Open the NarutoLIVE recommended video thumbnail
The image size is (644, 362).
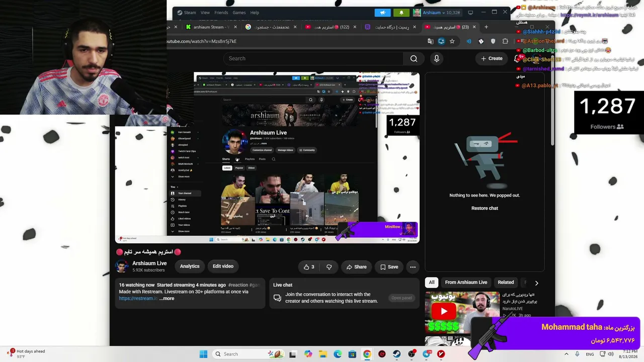pos(462,313)
